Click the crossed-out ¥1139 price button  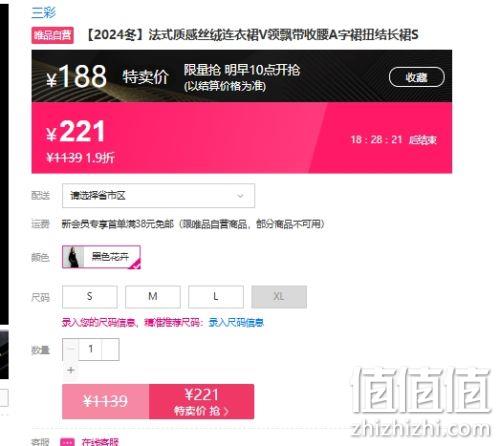click(106, 401)
